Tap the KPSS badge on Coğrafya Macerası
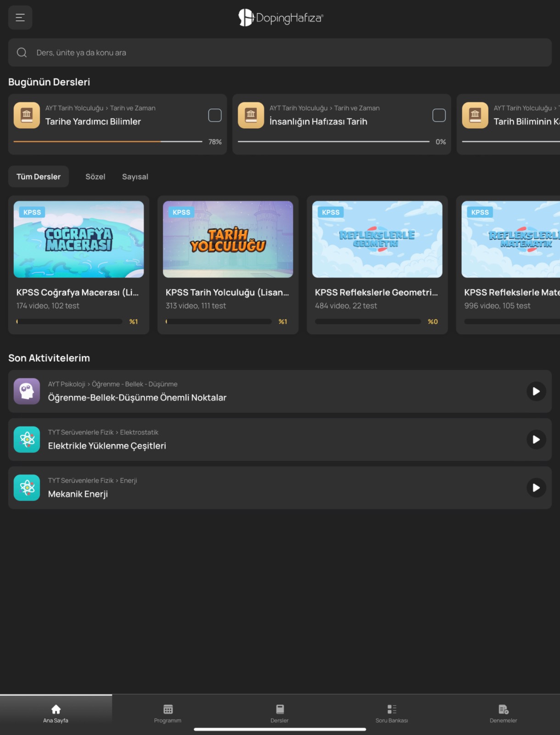Screen dimensions: 560x735 pos(32,212)
